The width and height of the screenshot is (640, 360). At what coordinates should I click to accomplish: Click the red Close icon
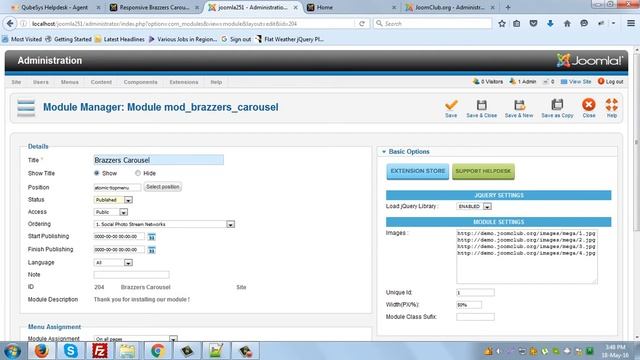tap(589, 105)
